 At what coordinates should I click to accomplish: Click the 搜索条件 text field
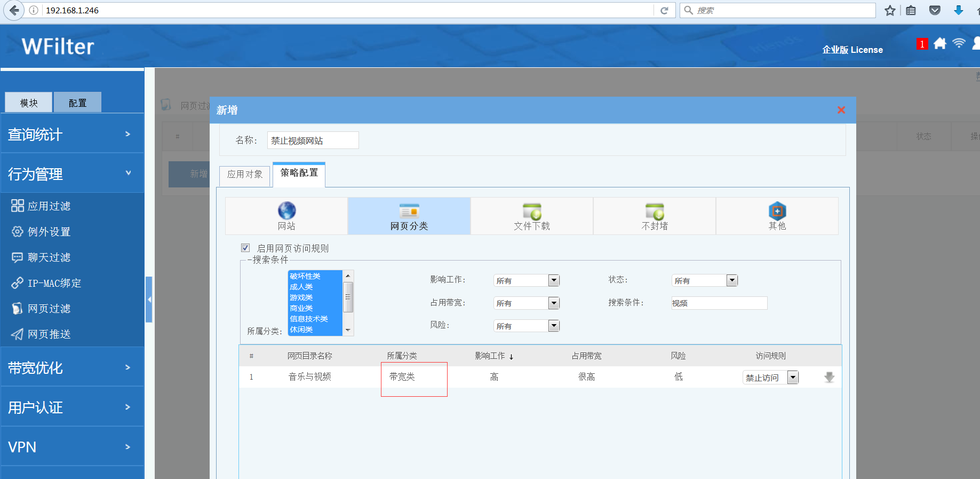pos(719,303)
